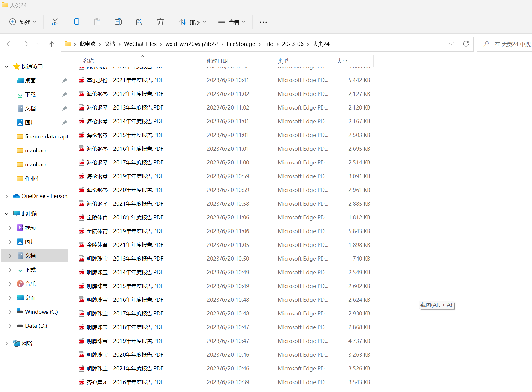Image resolution: width=532 pixels, height=392 pixels.
Task: Click the Windows (C:) drive icon
Action: point(20,311)
